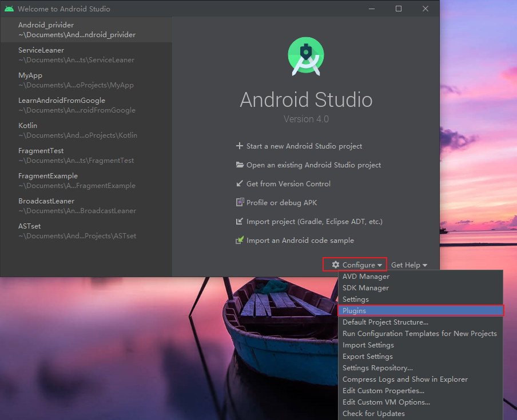517x420 pixels.
Task: Open Edit Custom VM Options...
Action: tap(421, 402)
